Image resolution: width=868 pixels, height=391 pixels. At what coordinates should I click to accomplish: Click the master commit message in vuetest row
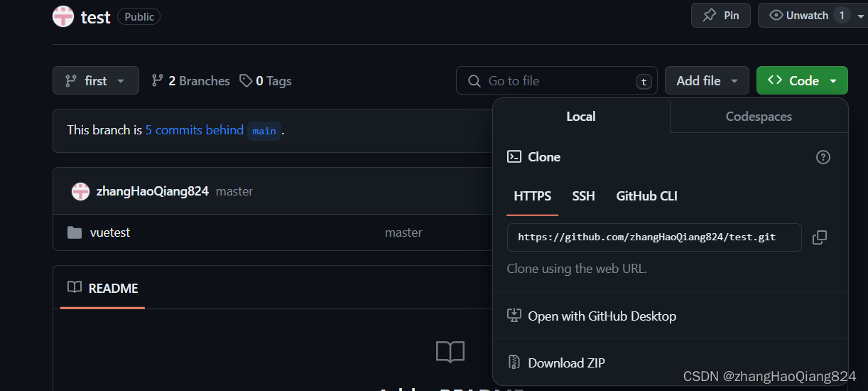tap(403, 232)
